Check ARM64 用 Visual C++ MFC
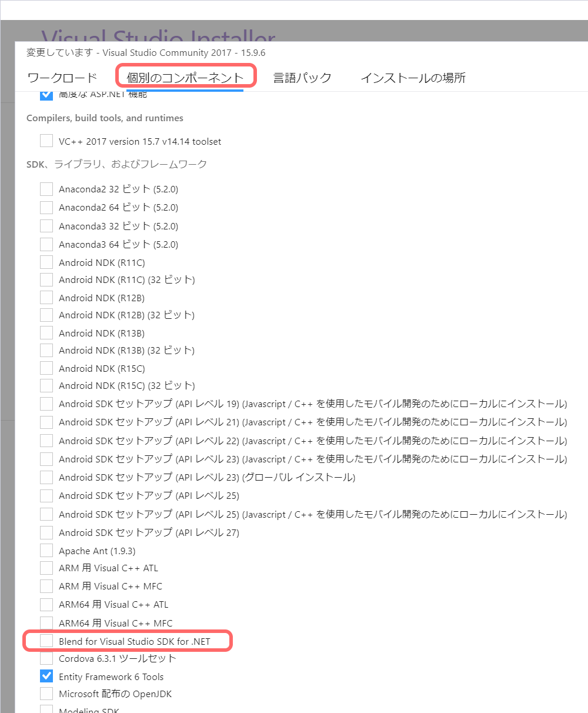This screenshot has height=713, width=588. tap(46, 622)
